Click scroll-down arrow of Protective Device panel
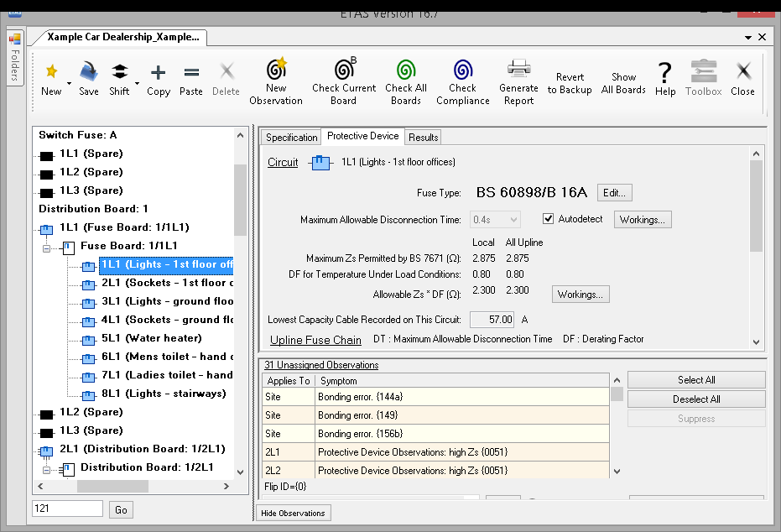 coord(756,342)
